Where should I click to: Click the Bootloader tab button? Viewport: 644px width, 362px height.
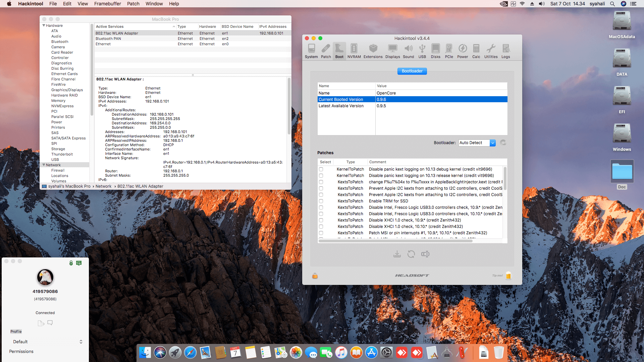(x=412, y=71)
